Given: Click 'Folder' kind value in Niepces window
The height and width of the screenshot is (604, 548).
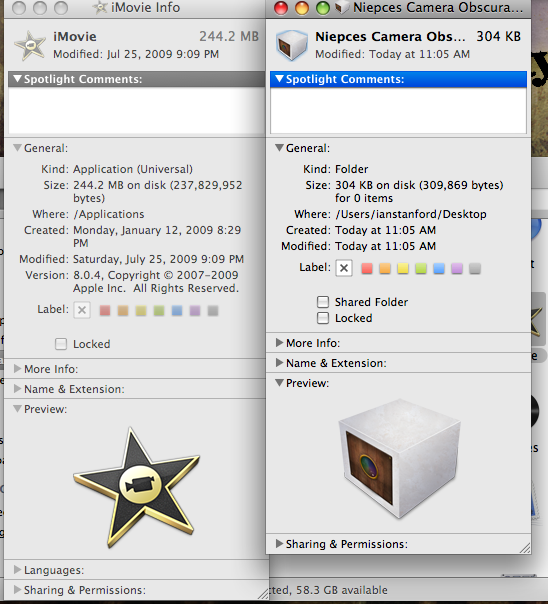Looking at the screenshot, I should pos(352,169).
